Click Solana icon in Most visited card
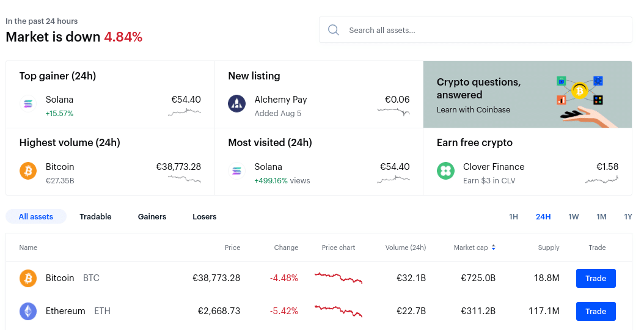This screenshot has width=644, height=330. (236, 170)
